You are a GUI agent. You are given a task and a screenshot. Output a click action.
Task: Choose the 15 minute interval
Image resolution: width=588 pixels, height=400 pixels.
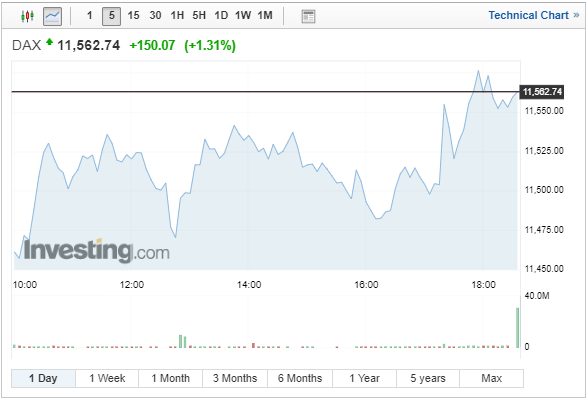pyautogui.click(x=133, y=15)
